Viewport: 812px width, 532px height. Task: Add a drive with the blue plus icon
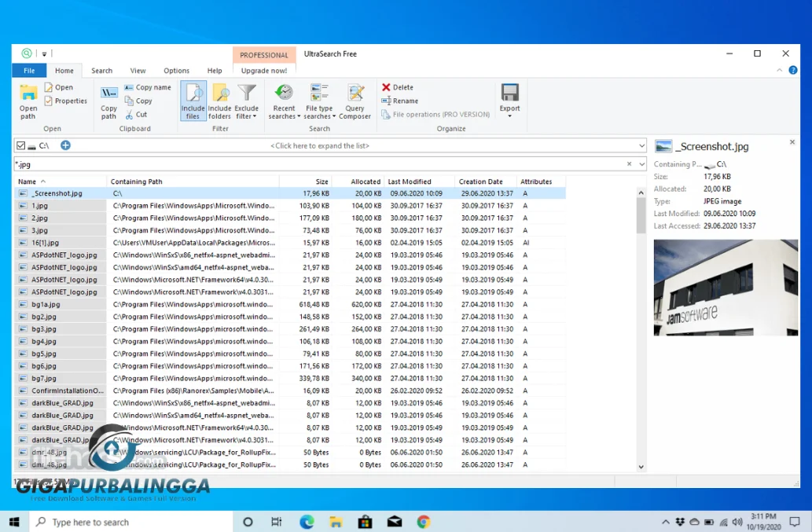coord(65,145)
